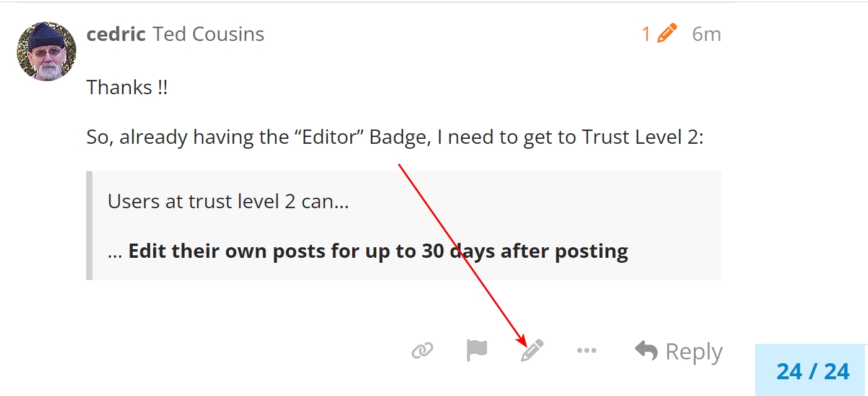Click the sentence mentioning the 'Editor' Badge

395,138
